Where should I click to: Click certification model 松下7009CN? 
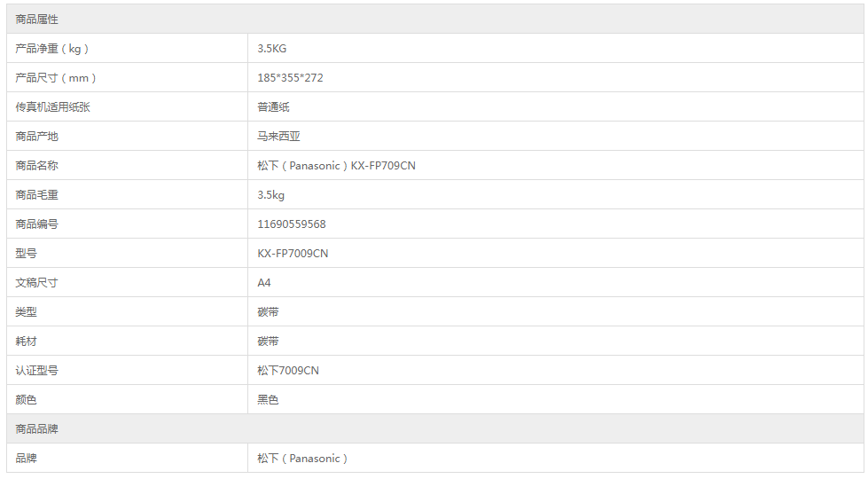coord(288,371)
